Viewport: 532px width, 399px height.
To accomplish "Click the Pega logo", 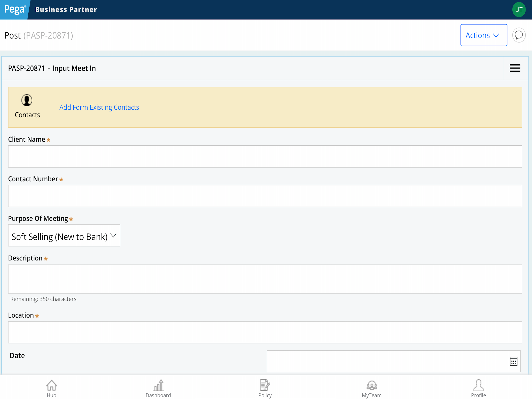I will pyautogui.click(x=15, y=10).
